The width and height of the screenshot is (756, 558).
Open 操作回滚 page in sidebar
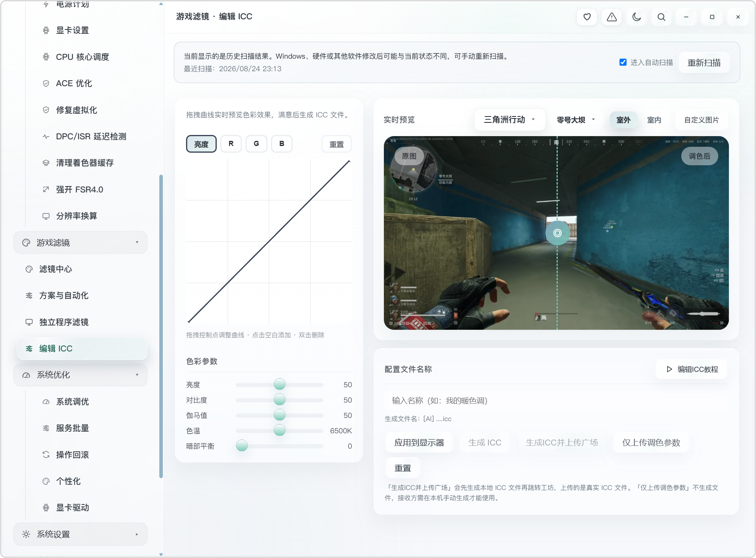(90, 455)
